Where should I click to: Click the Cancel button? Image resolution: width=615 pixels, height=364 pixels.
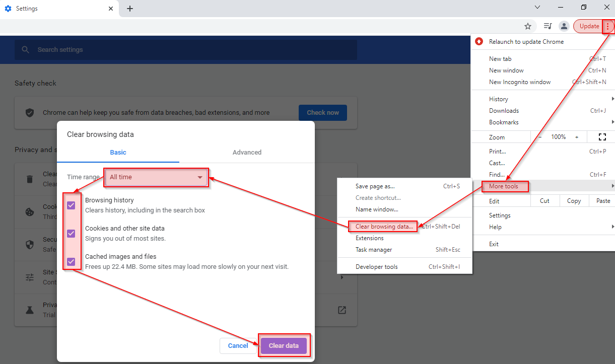238,346
